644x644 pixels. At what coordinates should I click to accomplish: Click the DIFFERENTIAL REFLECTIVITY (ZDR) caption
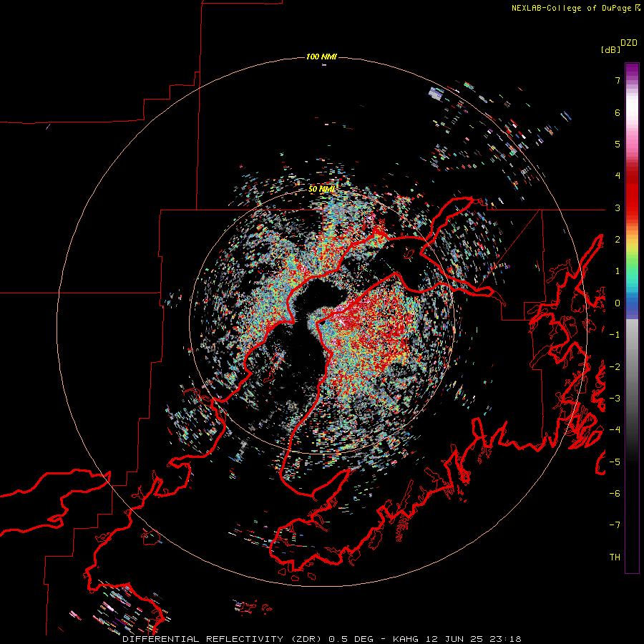tap(223, 639)
